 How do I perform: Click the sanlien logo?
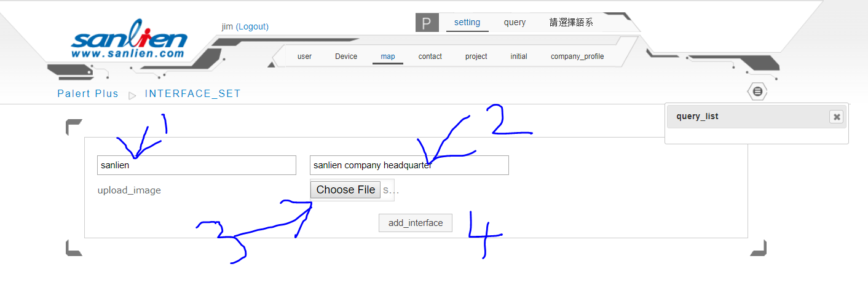click(x=128, y=44)
